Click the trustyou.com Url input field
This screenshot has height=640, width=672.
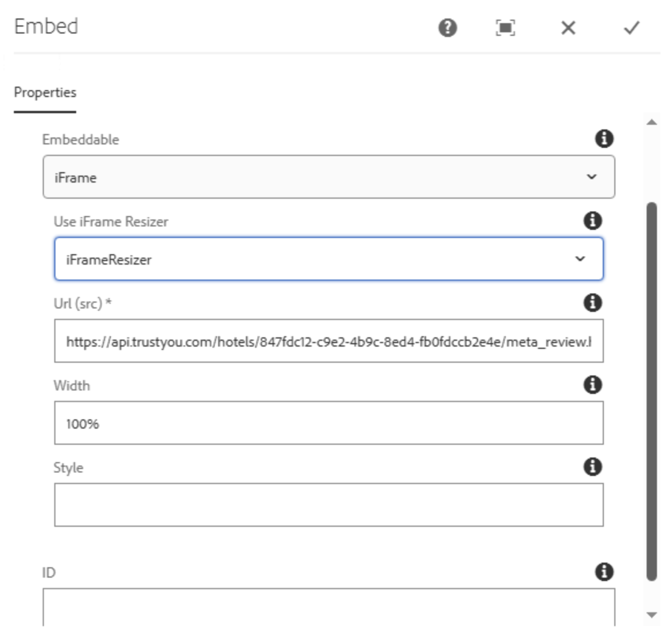(x=328, y=340)
